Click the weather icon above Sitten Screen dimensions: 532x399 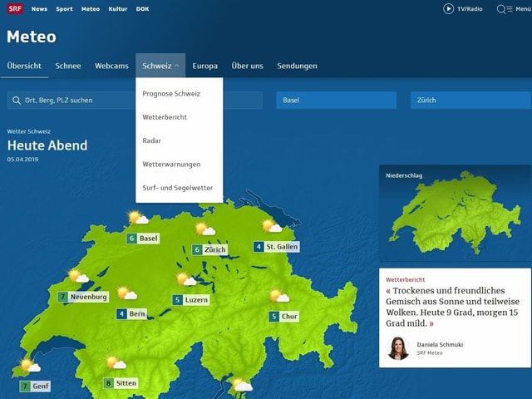pyautogui.click(x=116, y=362)
